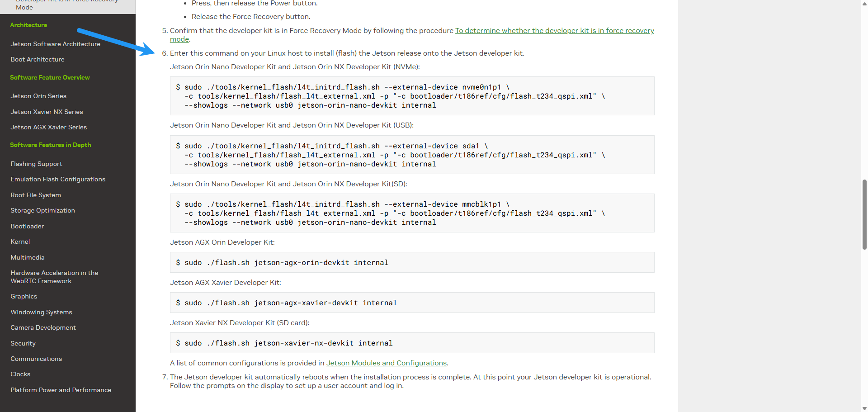
Task: Go to Communications page
Action: pos(36,359)
